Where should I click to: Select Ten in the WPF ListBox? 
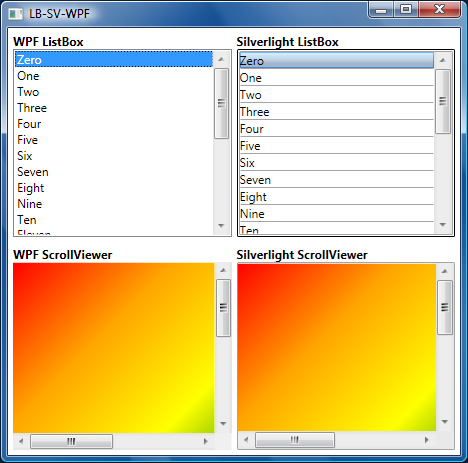(x=114, y=220)
